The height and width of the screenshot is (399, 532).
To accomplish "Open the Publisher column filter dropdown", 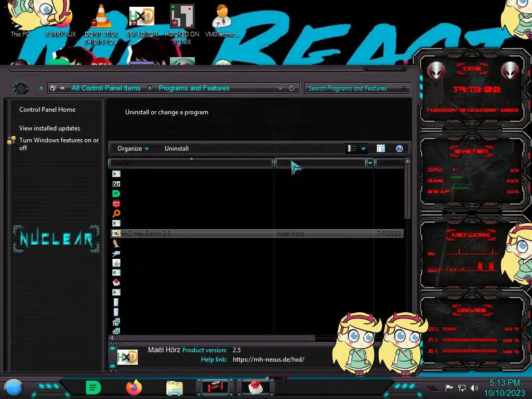I will (x=370, y=163).
